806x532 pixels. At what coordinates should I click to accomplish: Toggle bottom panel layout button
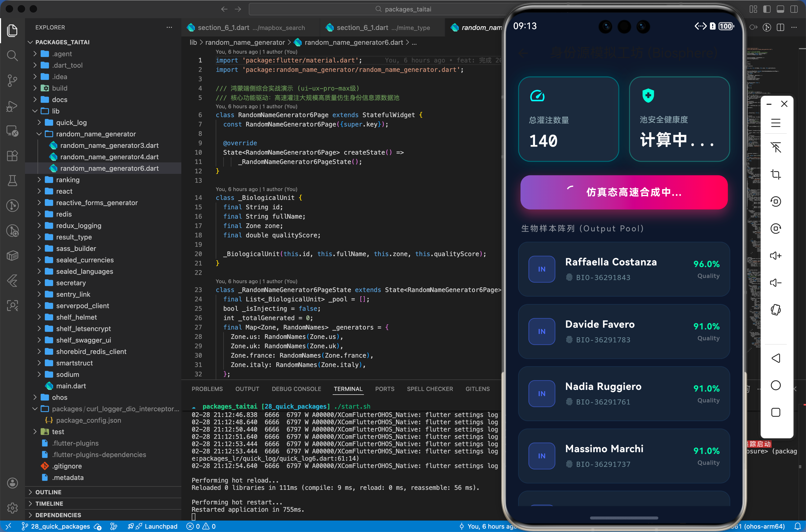point(780,9)
